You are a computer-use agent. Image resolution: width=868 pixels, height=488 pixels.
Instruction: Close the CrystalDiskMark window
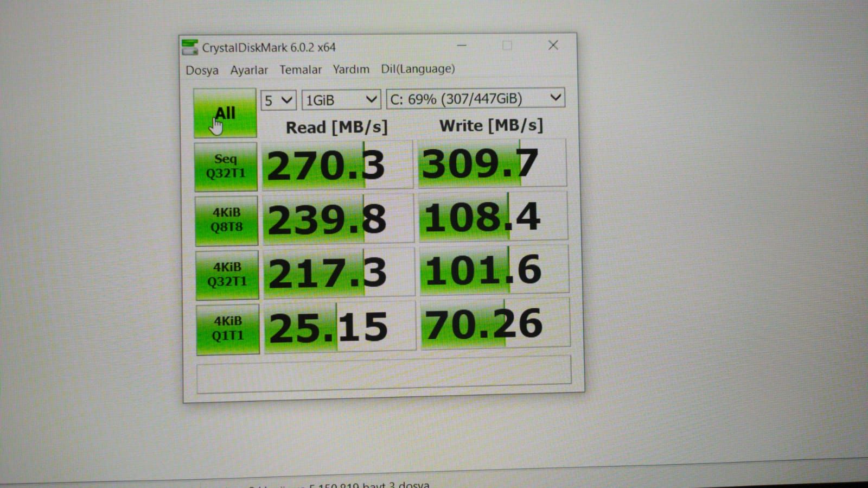553,45
